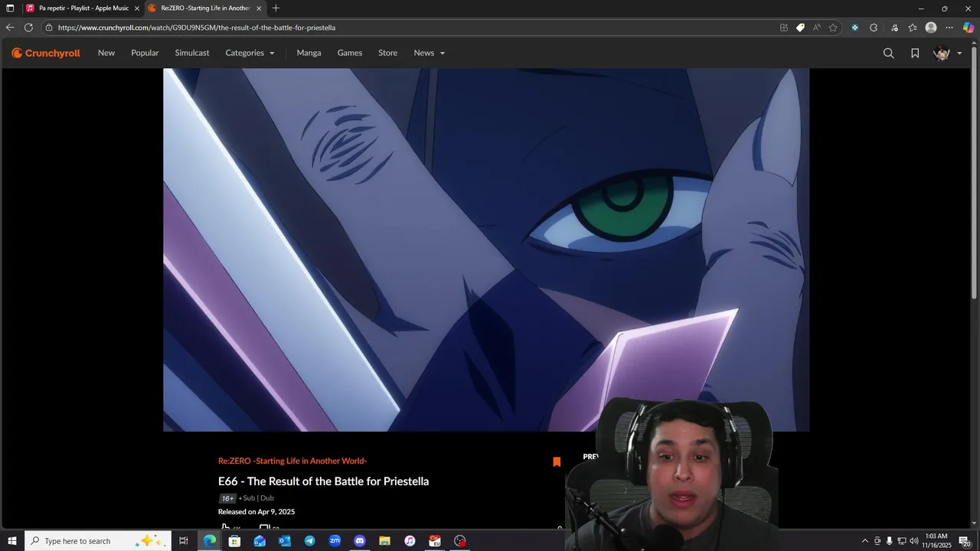The height and width of the screenshot is (551, 980).
Task: Go to Crunchyroll home via logo
Action: (x=46, y=53)
